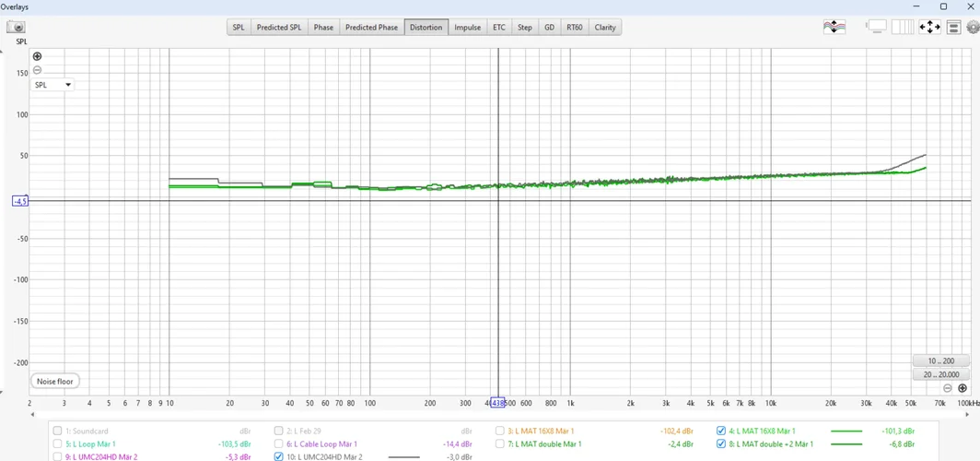Click the 20 .. 20.000 range button
This screenshot has height=461, width=980.
pos(940,374)
